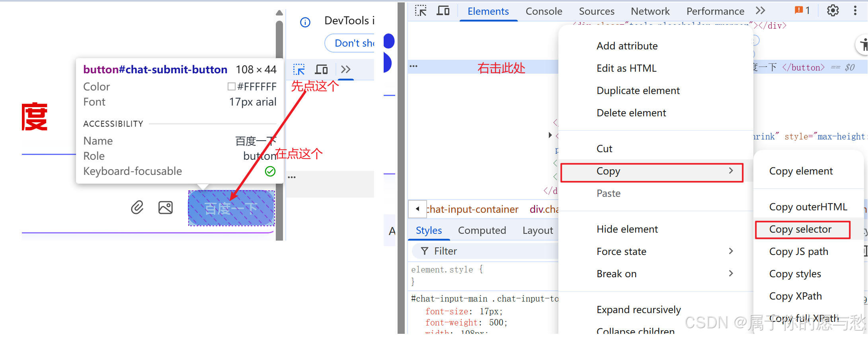Select Duplicate element menu entry
This screenshot has width=868, height=337.
(638, 90)
